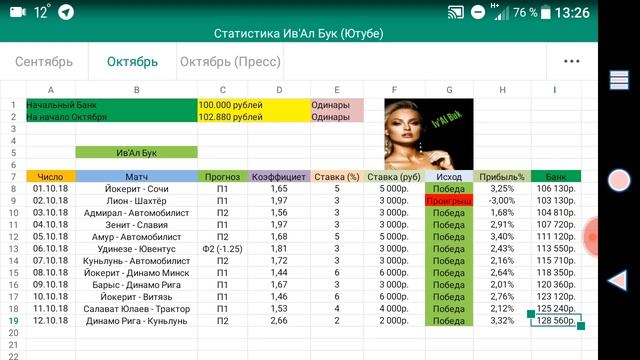Select the Исход header cell
This screenshot has width=640, height=360.
pyautogui.click(x=449, y=177)
